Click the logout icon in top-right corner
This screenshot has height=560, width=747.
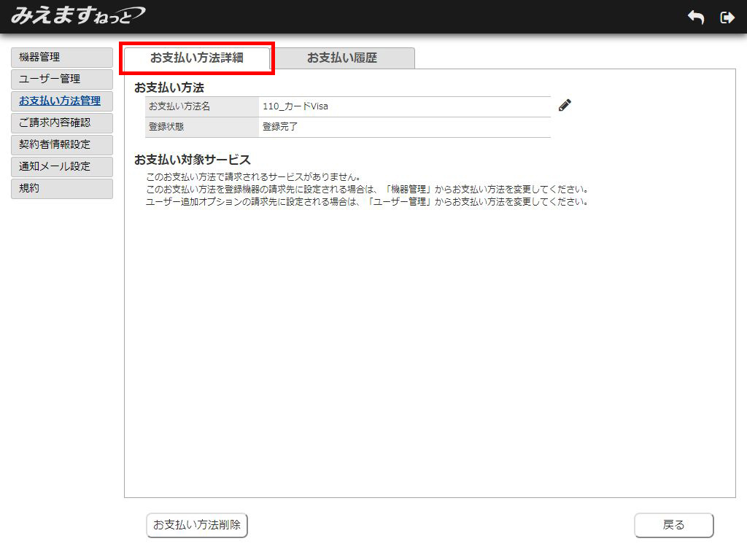tap(727, 17)
